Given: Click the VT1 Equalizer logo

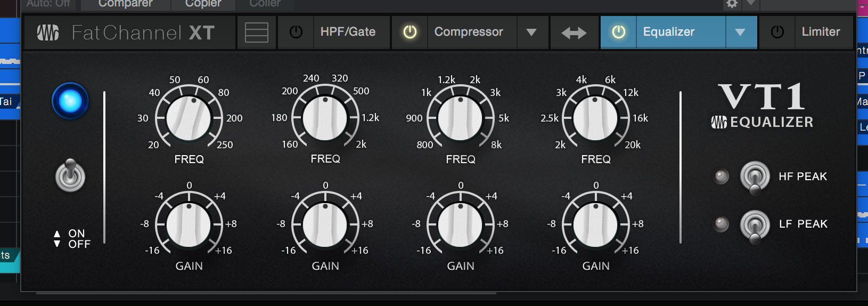Looking at the screenshot, I should 763,106.
